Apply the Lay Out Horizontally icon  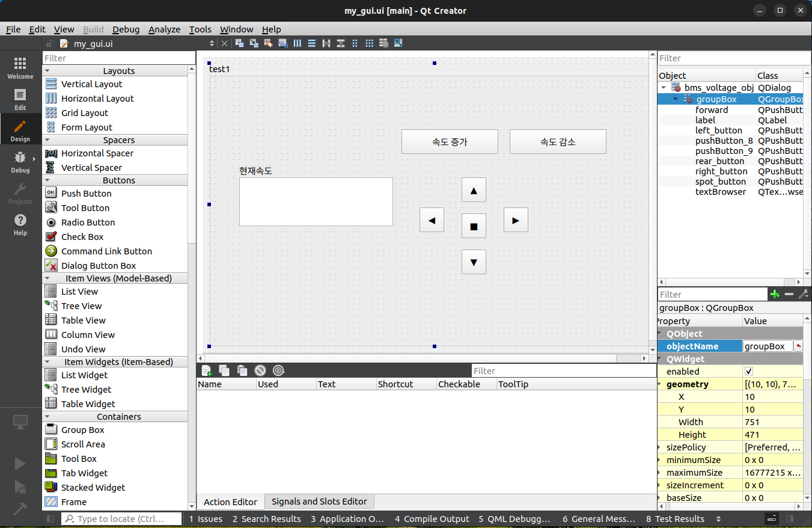tap(297, 43)
